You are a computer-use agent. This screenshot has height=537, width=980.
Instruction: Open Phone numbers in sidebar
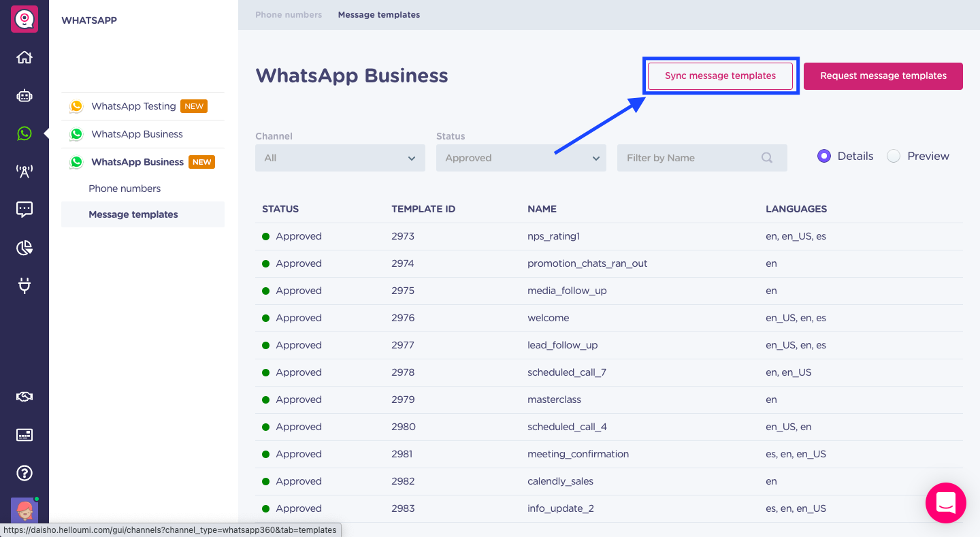tap(125, 189)
